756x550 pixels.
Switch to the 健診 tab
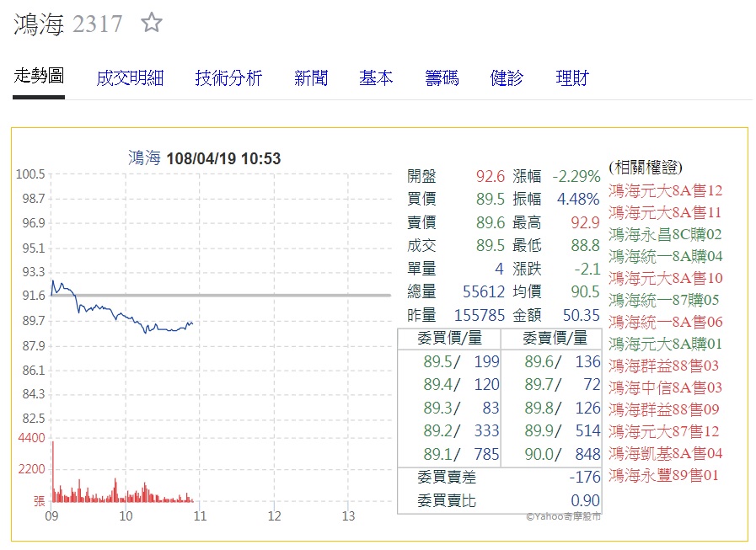(x=507, y=78)
